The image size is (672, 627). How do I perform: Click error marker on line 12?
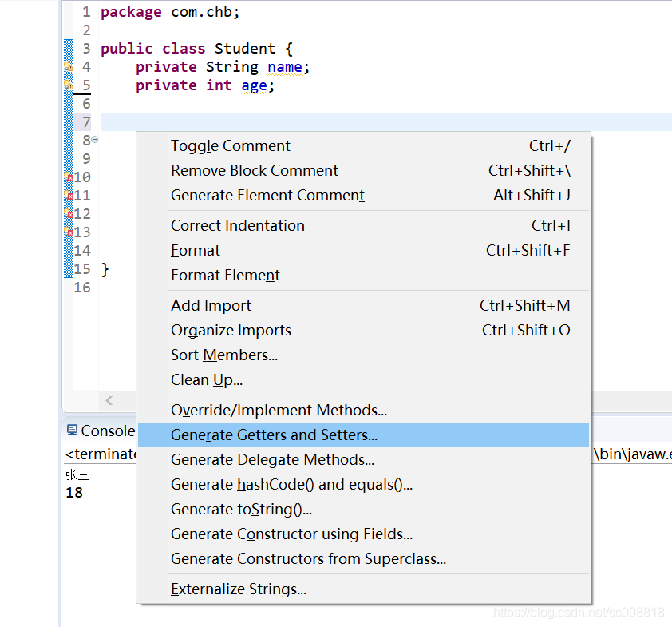coord(69,213)
